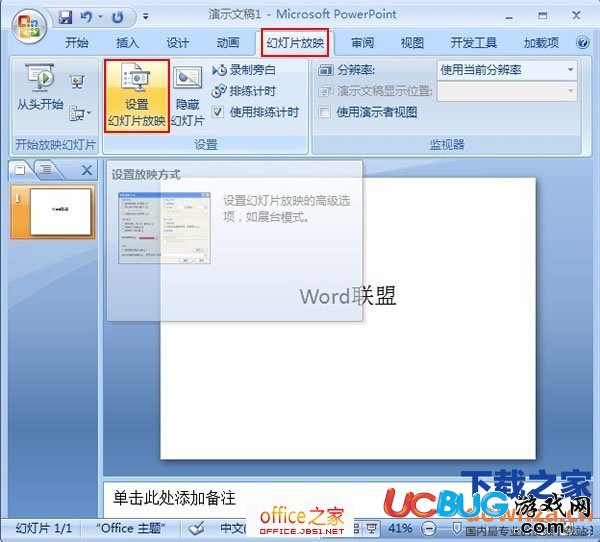Image resolution: width=600 pixels, height=542 pixels.
Task: Redo the last action
Action: (118, 17)
